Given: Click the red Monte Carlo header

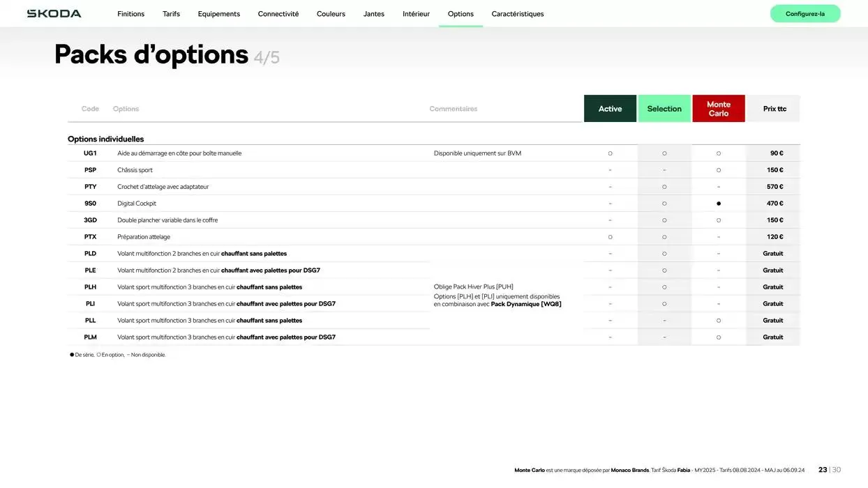Looking at the screenshot, I should [718, 109].
